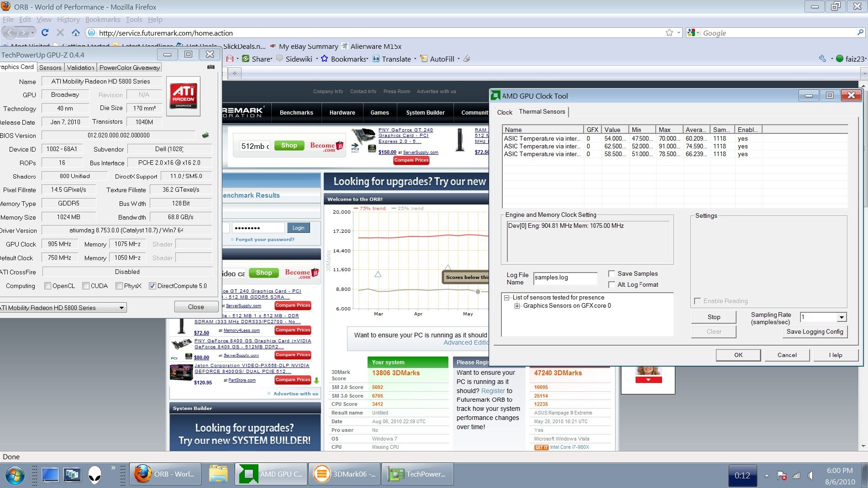Click the volume speaker tray icon

[810, 476]
